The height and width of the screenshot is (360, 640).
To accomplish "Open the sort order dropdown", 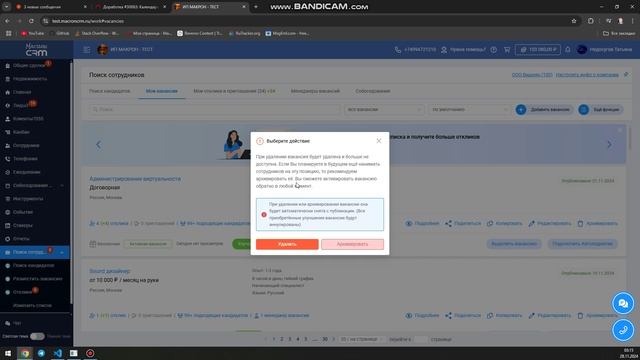I will [469, 109].
